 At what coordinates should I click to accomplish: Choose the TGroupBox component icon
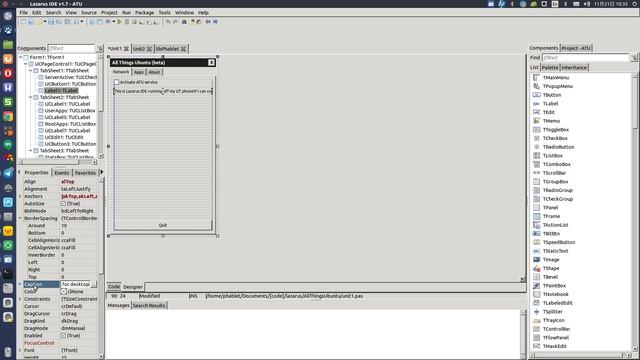coord(536,182)
